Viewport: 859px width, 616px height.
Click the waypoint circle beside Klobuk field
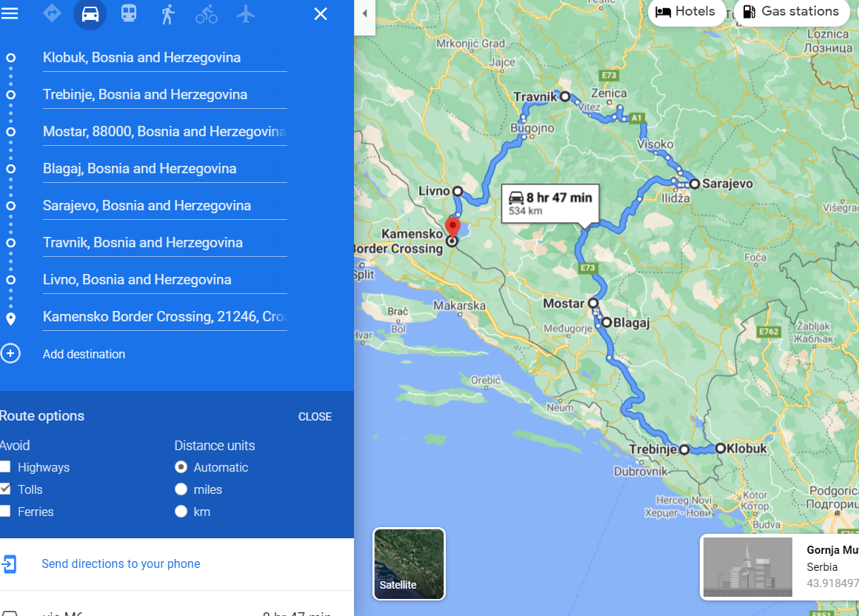(10, 58)
